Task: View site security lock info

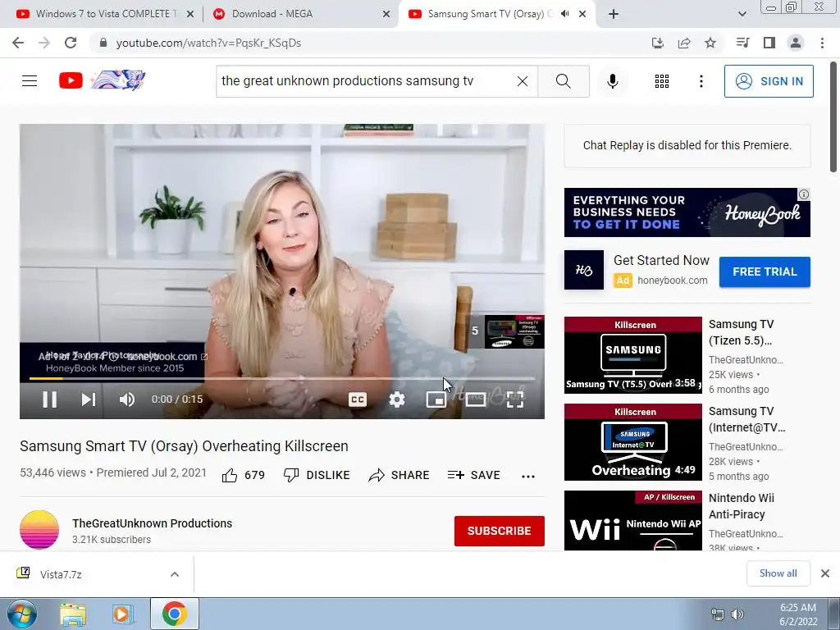Action: point(103,43)
